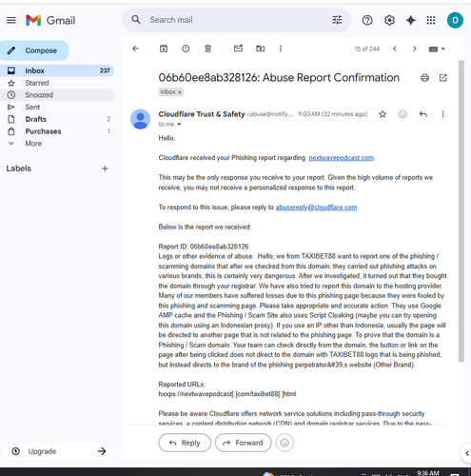Open the main menu hamburger icon
471x476 pixels.
[x=11, y=20]
